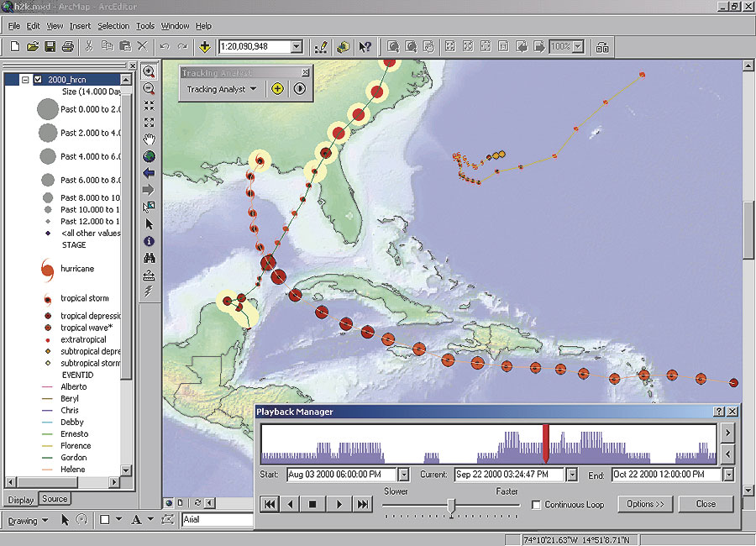Image resolution: width=756 pixels, height=546 pixels.
Task: Cut selection with scissors icon
Action: 89,46
